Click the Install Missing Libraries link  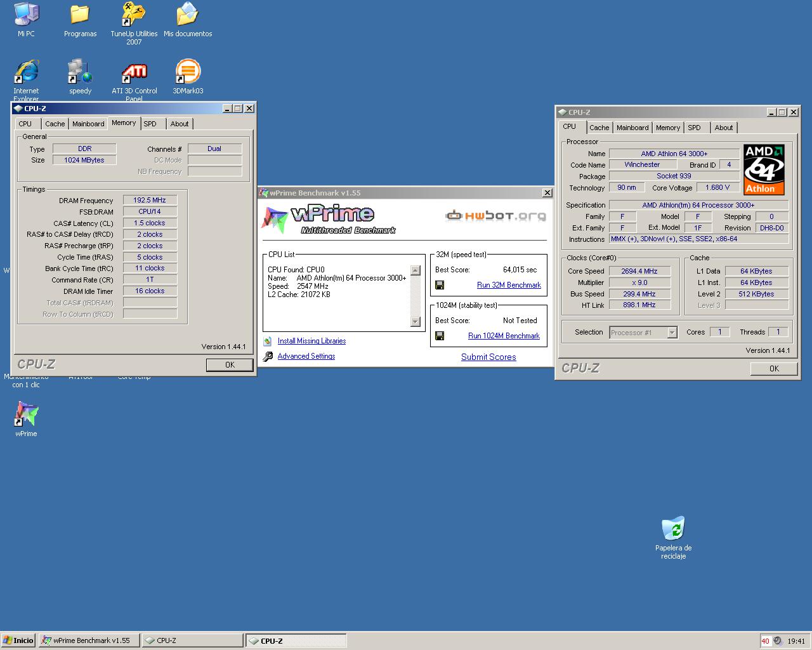coord(311,341)
